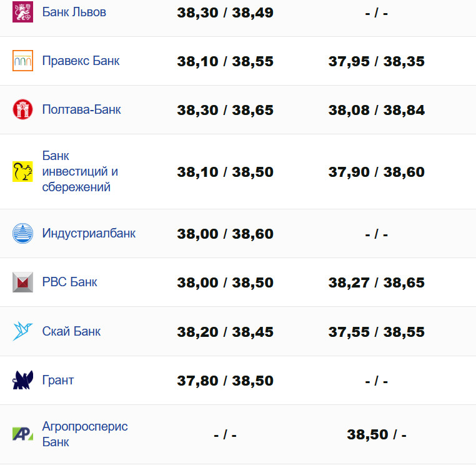The height and width of the screenshot is (465, 476).
Task: Click the Полтава-Банк red logo icon
Action: [x=22, y=109]
